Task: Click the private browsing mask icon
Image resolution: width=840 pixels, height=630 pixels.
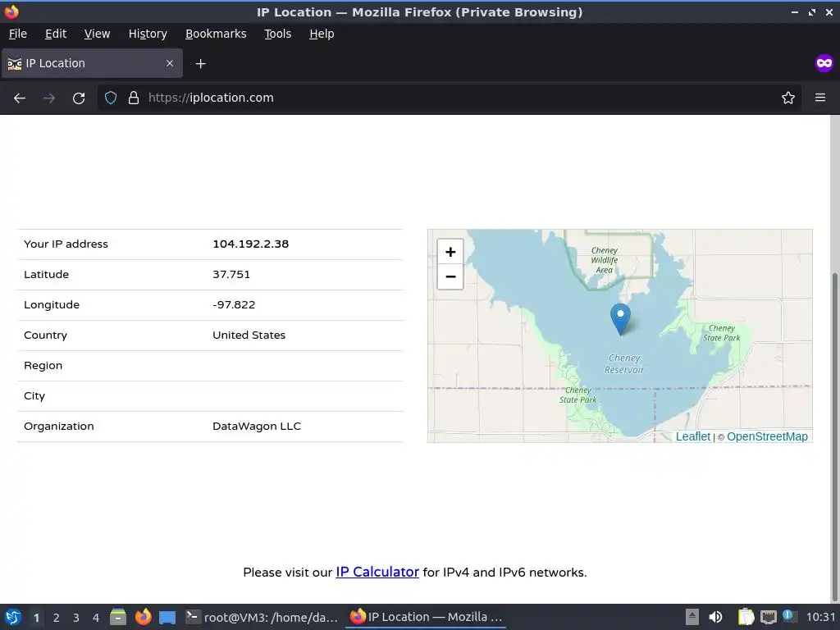Action: (x=824, y=63)
